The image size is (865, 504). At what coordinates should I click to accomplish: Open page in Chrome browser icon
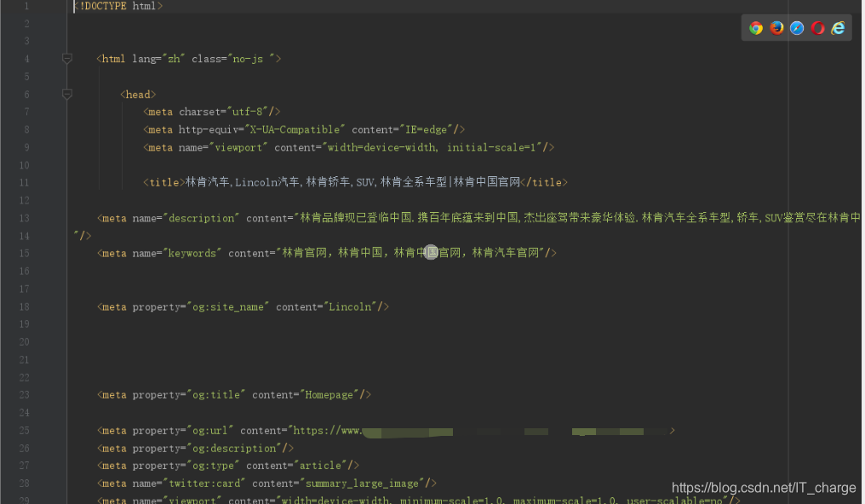[x=756, y=28]
